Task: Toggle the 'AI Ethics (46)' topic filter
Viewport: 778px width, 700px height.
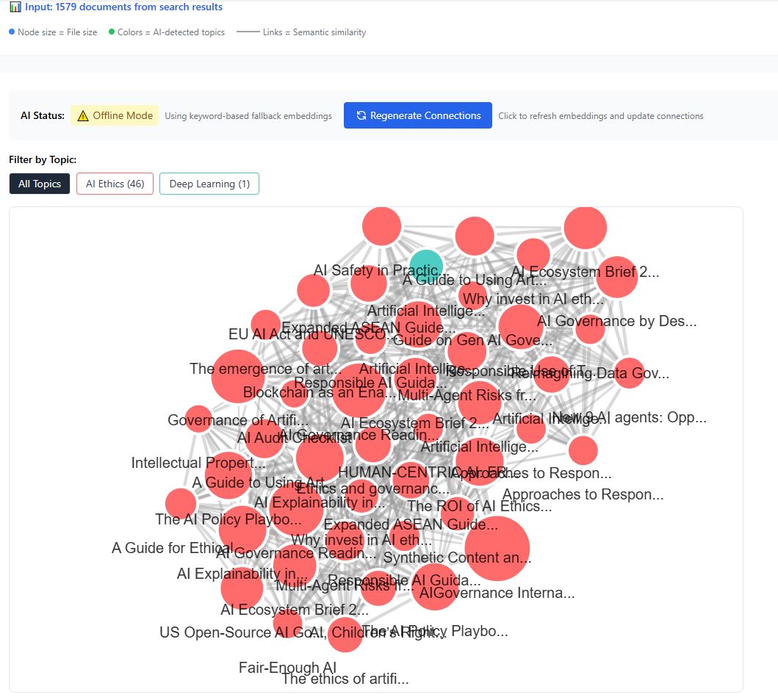Action: pos(115,183)
